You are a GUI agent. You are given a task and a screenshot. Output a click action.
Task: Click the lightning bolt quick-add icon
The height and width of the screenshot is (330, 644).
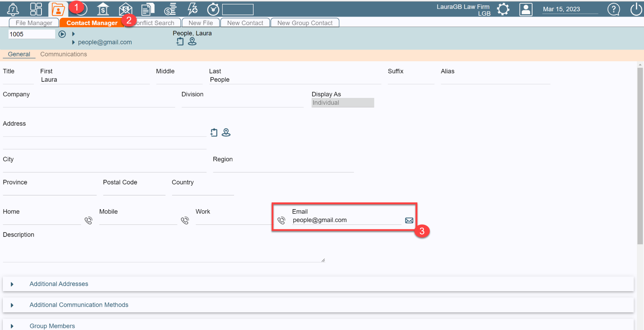coord(193,9)
